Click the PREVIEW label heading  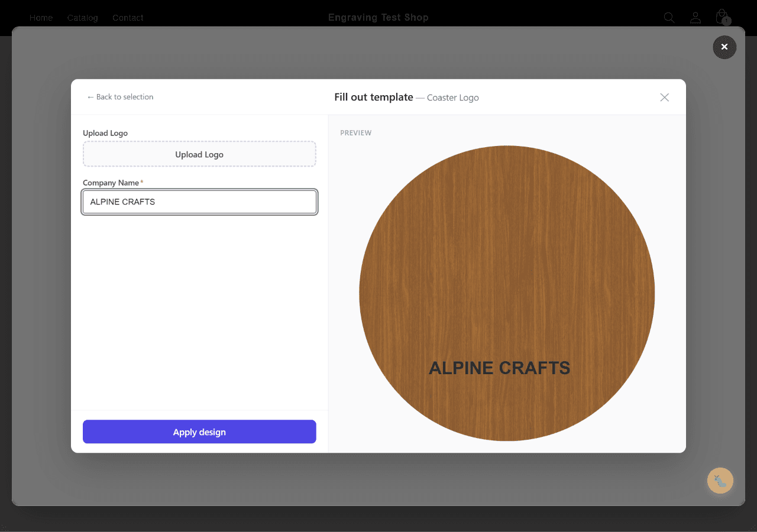point(355,132)
